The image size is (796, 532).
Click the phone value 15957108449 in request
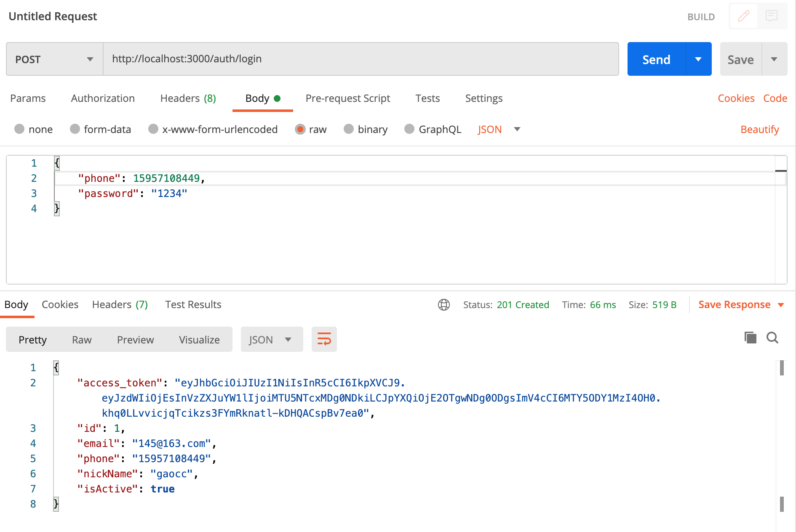166,178
